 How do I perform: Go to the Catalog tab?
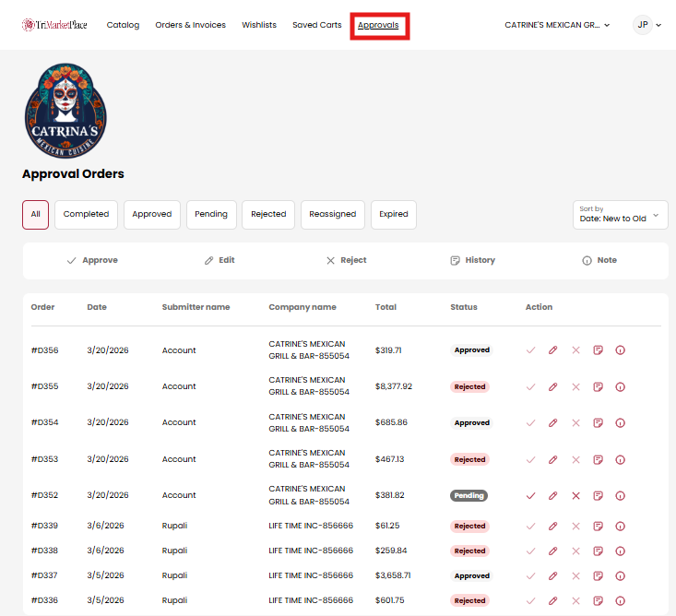coord(123,25)
